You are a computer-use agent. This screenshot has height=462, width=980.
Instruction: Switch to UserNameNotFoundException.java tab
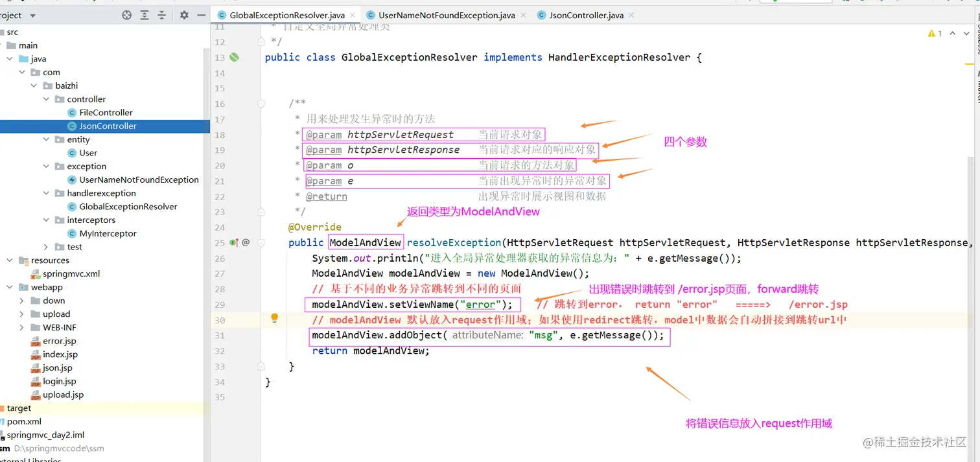click(447, 15)
